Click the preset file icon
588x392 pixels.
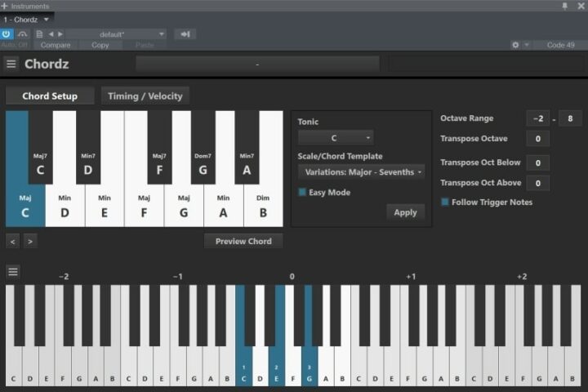39,33
